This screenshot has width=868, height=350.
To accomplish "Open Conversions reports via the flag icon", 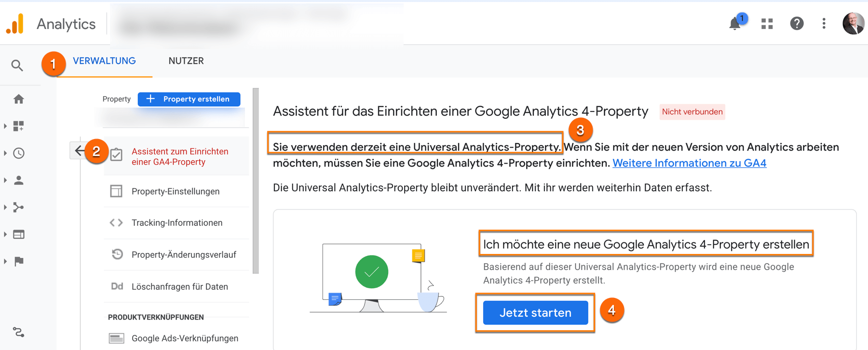I will (x=19, y=261).
